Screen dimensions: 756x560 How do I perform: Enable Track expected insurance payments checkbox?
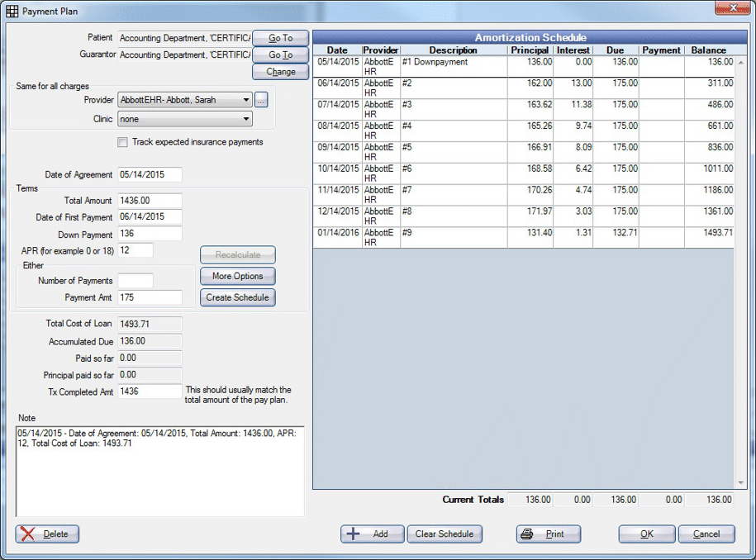tap(123, 142)
